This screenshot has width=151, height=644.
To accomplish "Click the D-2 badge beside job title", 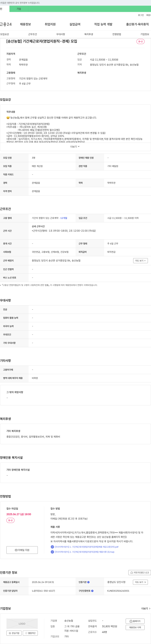I will (x=140, y=41).
